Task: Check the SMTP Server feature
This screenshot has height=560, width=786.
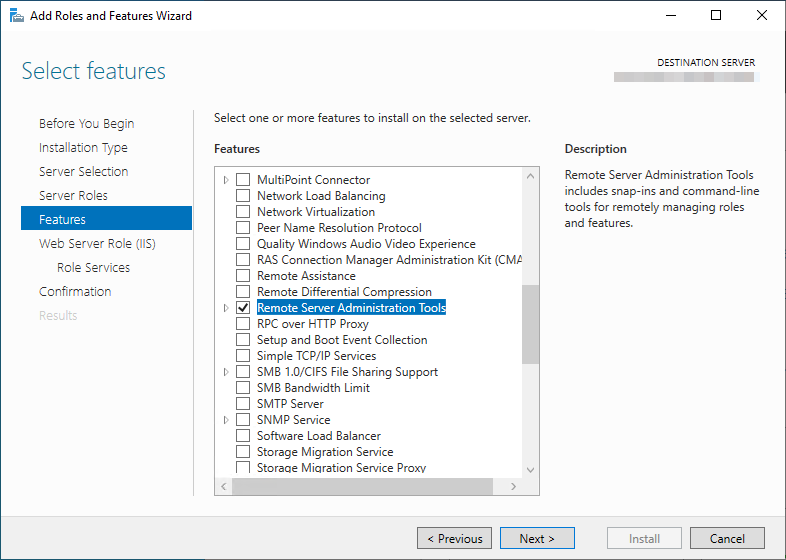Action: point(243,404)
